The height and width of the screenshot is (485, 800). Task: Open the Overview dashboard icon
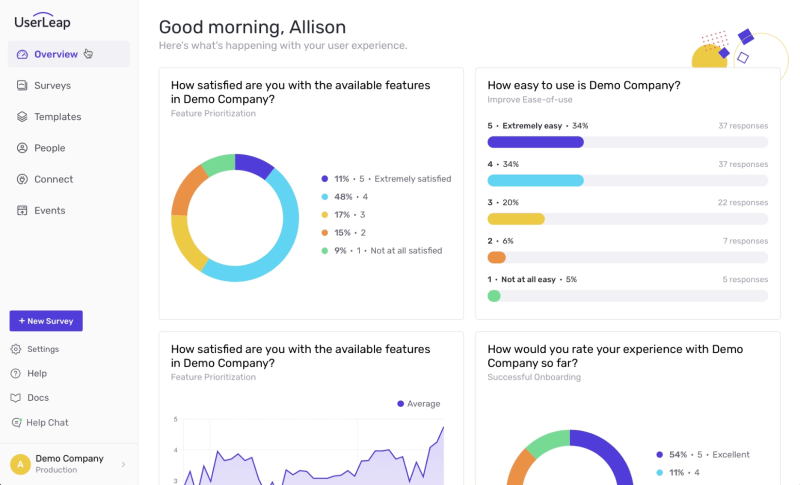pyautogui.click(x=22, y=55)
